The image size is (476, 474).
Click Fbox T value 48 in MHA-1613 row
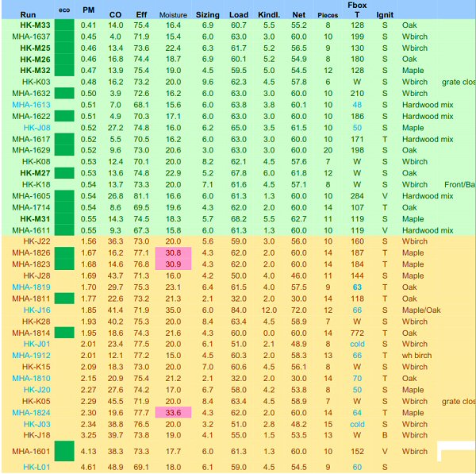[x=357, y=105]
